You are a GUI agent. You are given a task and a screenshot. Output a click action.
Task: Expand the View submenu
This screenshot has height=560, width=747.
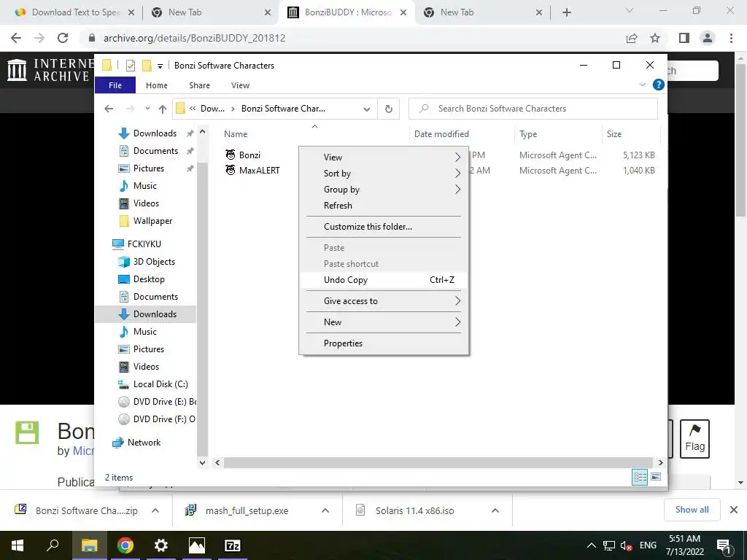point(384,157)
